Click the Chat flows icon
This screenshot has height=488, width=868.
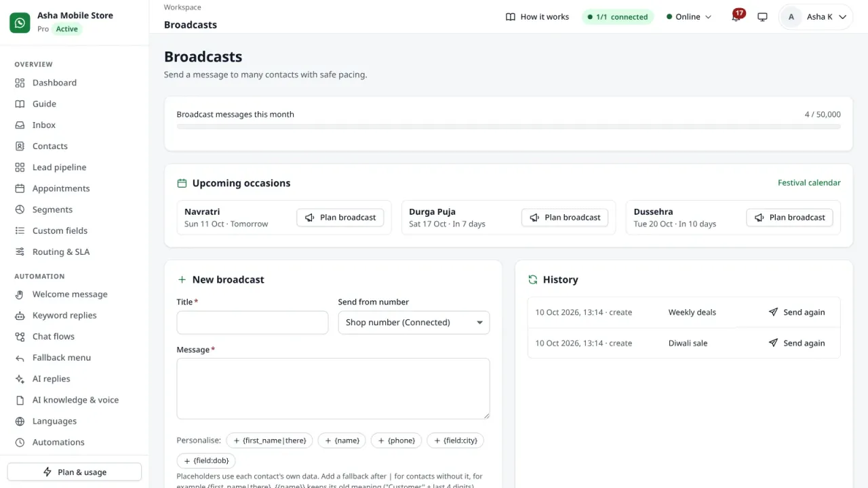20,336
